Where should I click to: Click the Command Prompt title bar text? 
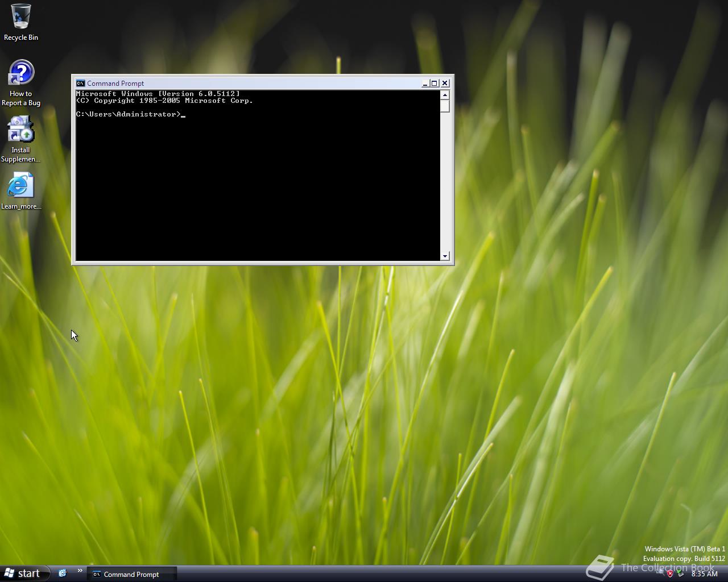click(x=115, y=83)
